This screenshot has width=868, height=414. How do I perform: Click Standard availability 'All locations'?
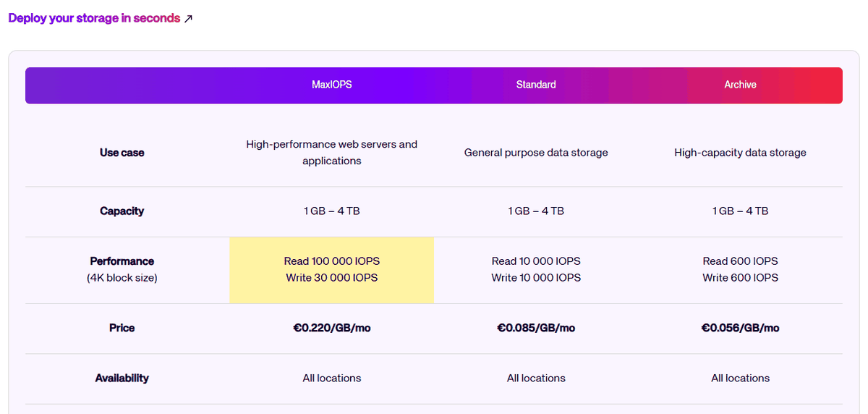point(536,378)
